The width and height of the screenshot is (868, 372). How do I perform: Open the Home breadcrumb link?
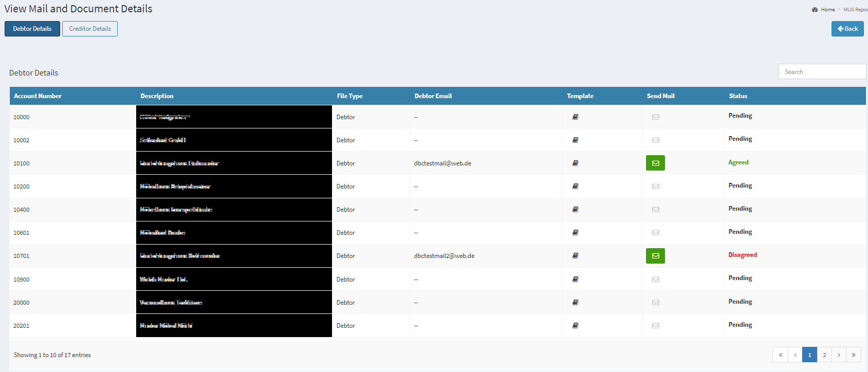[827, 10]
